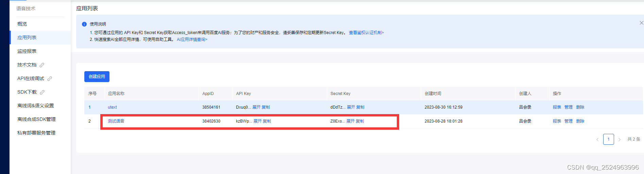Click external link icon beside 技术文档
The height and width of the screenshot is (174, 644).
point(42,65)
